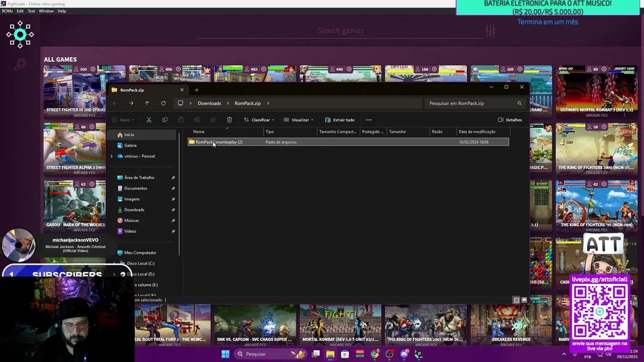Click the Search games field in Fightcade

point(341,31)
